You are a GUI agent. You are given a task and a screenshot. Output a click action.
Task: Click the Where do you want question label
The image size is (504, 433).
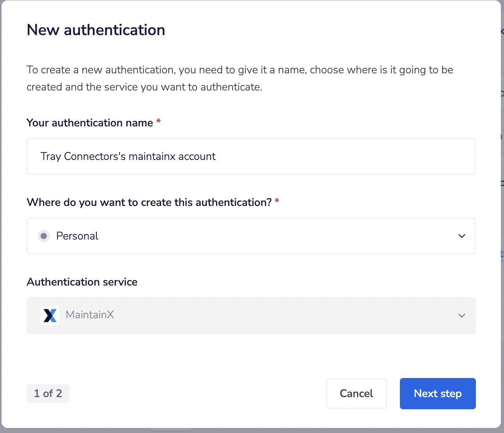pyautogui.click(x=149, y=202)
